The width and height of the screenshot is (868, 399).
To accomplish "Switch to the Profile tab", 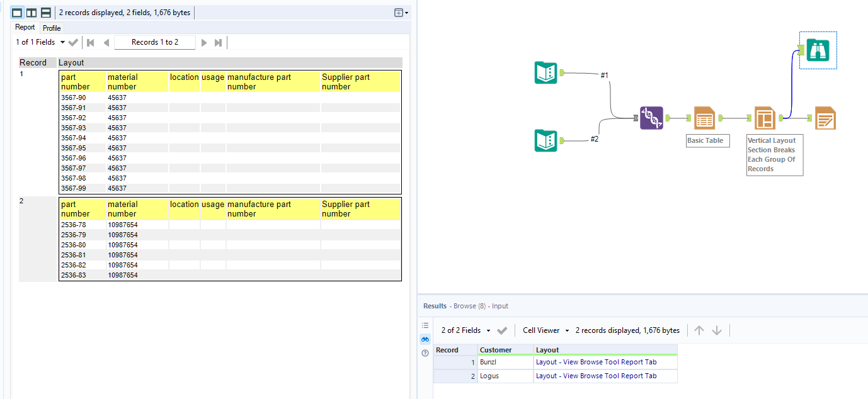I will [51, 28].
